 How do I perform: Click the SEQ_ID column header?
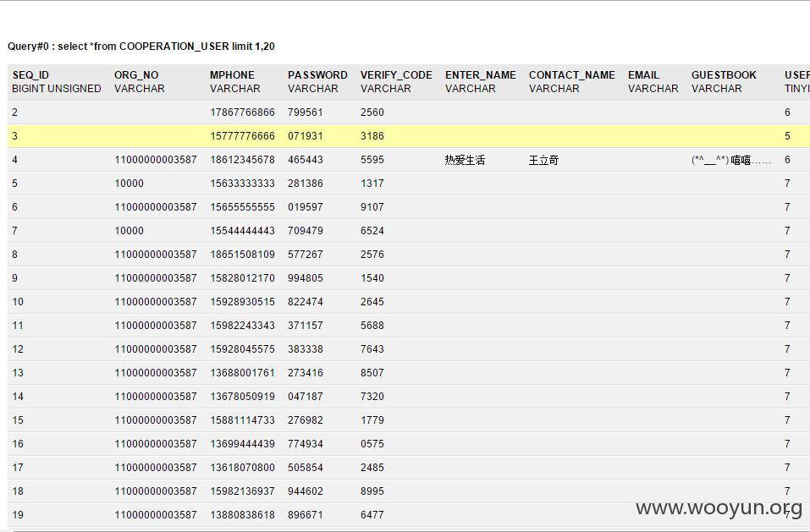(x=30, y=74)
